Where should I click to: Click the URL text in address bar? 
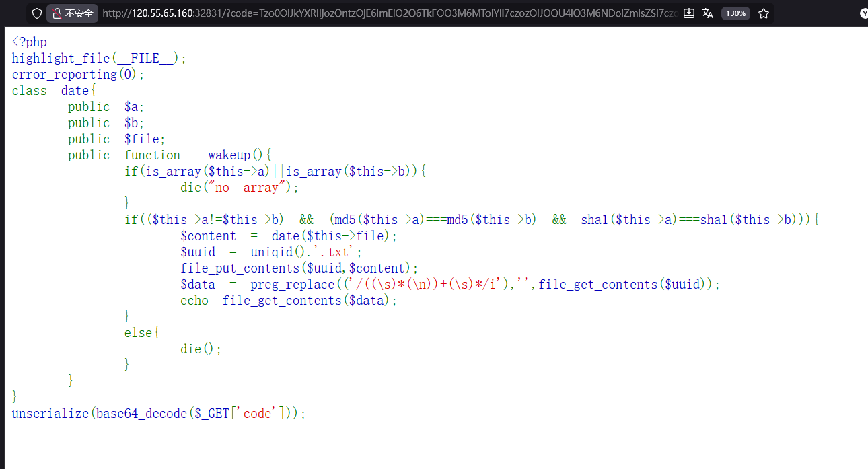pos(390,13)
